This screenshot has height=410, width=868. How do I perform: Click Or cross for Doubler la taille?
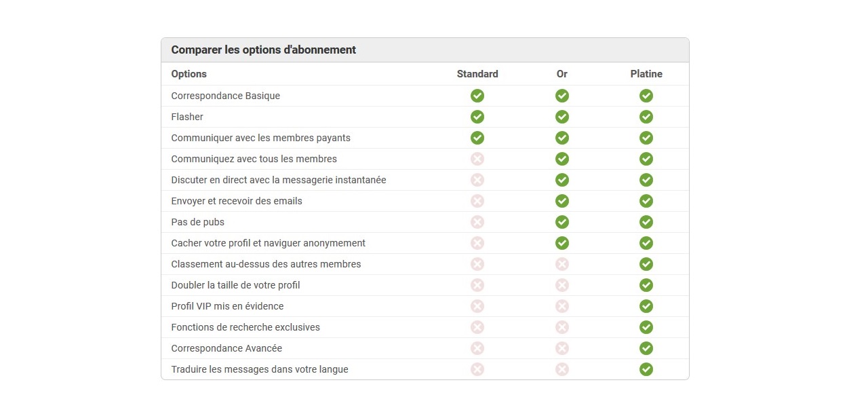(x=561, y=285)
